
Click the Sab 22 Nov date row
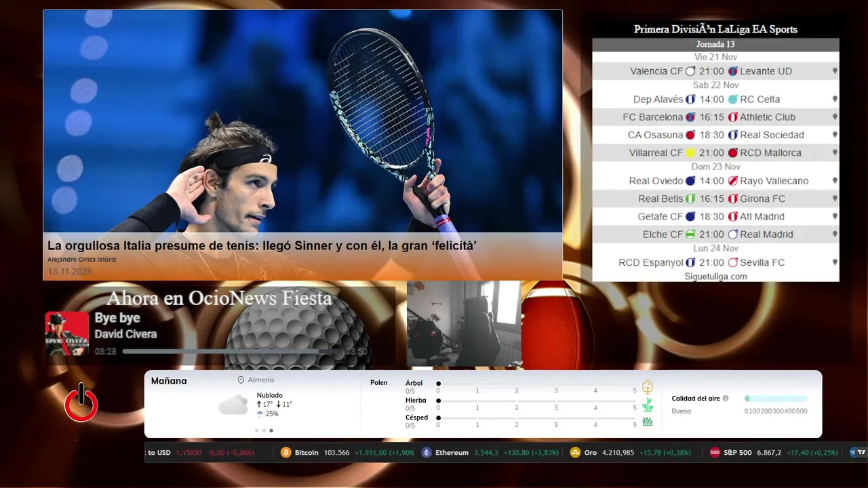click(x=715, y=85)
